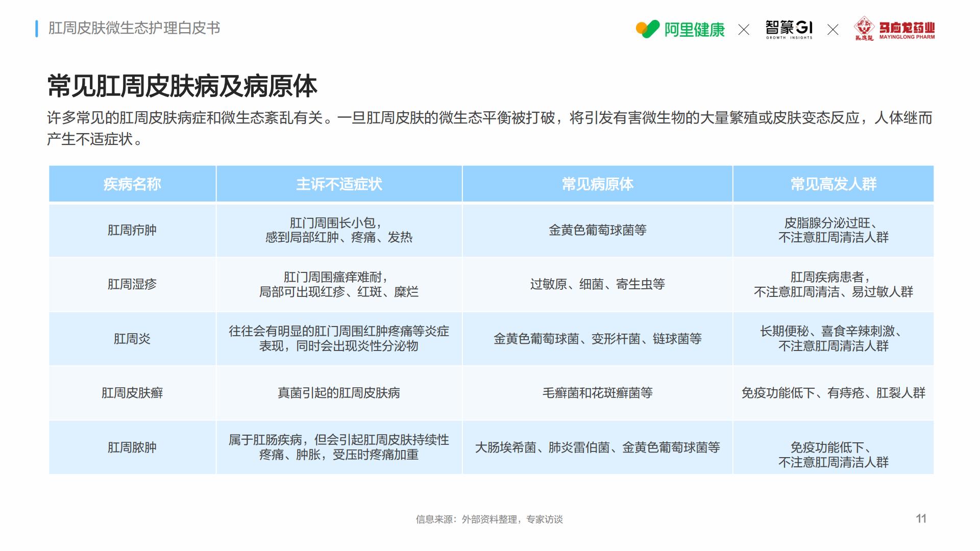Screen dimensions: 980x551
Task: Click the symptom cell starting 肛门周围长小包
Action: click(339, 230)
